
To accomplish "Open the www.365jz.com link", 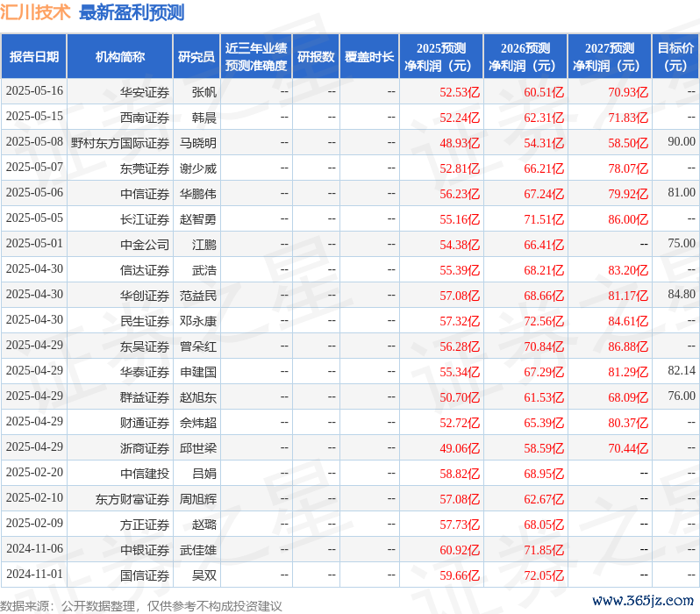I will (643, 601).
